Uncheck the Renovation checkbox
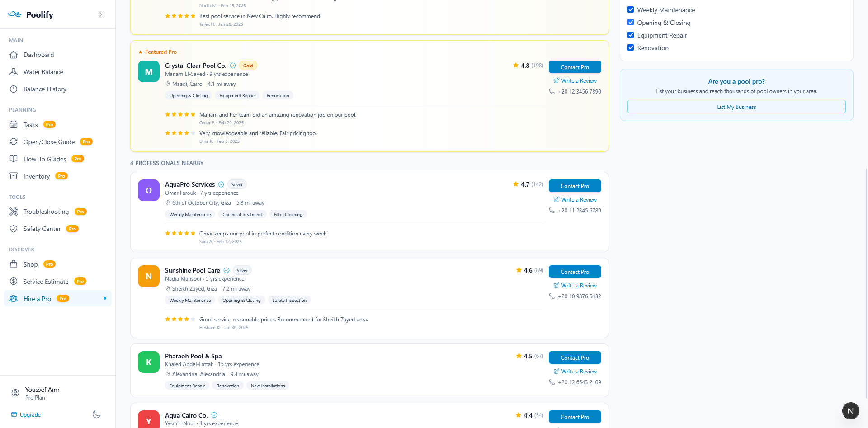Viewport: 868px width, 428px height. pyautogui.click(x=631, y=47)
